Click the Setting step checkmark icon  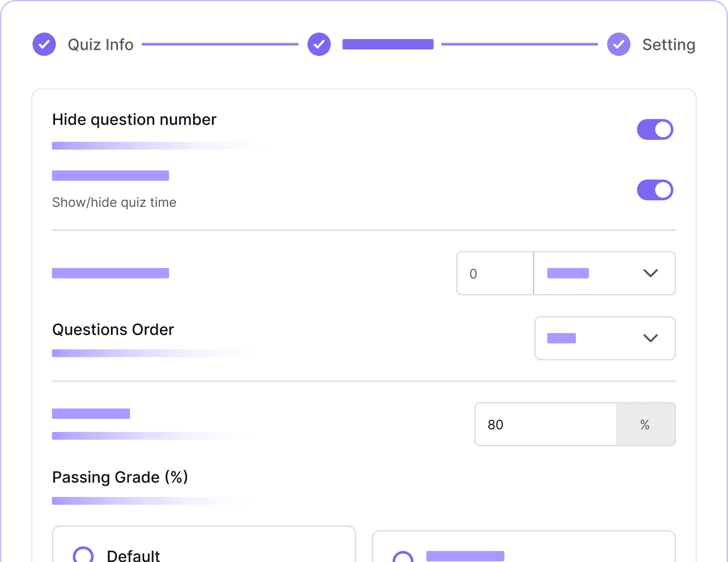coord(619,44)
